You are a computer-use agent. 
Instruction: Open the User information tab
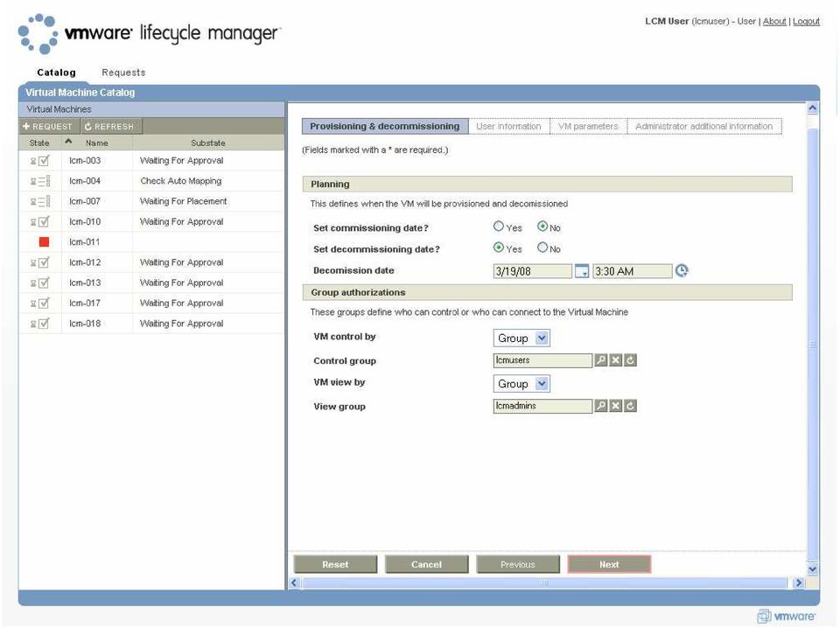pyautogui.click(x=508, y=126)
